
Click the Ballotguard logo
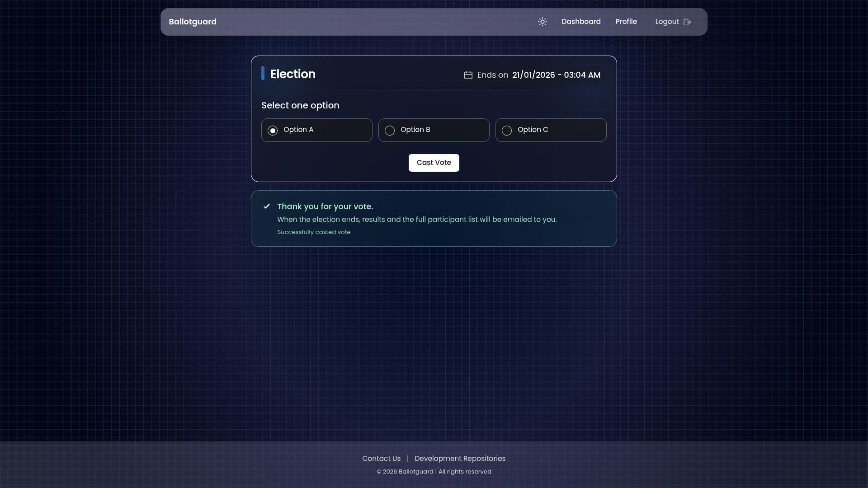pyautogui.click(x=192, y=21)
